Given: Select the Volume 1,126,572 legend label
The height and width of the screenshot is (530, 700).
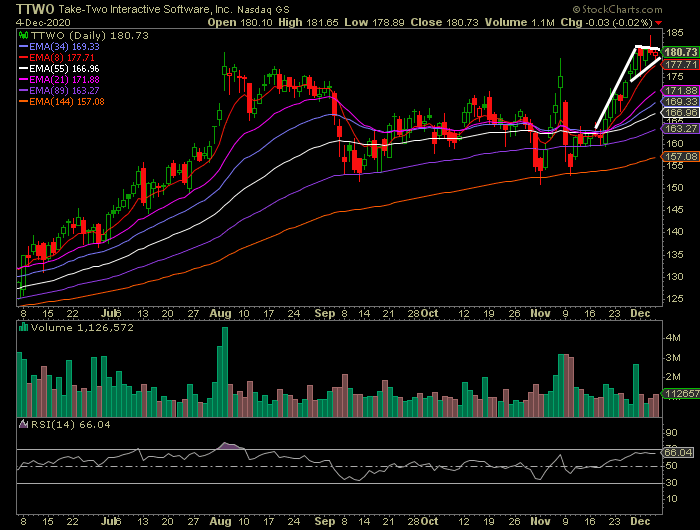Looking at the screenshot, I should (x=83, y=328).
